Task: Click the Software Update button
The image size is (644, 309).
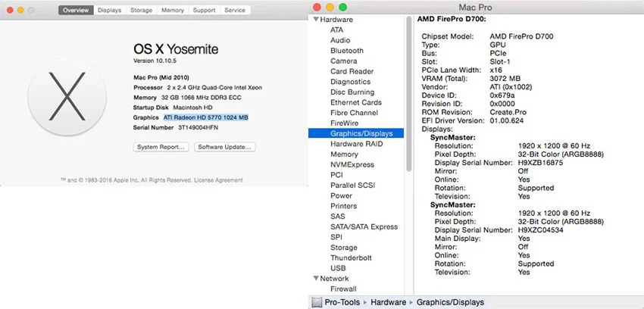Action: (225, 147)
